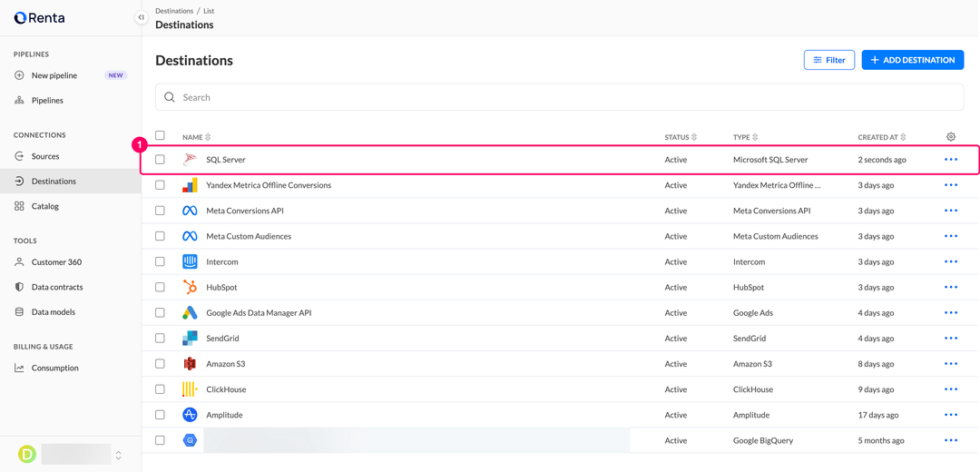Click the Google Ads icon

(x=190, y=312)
